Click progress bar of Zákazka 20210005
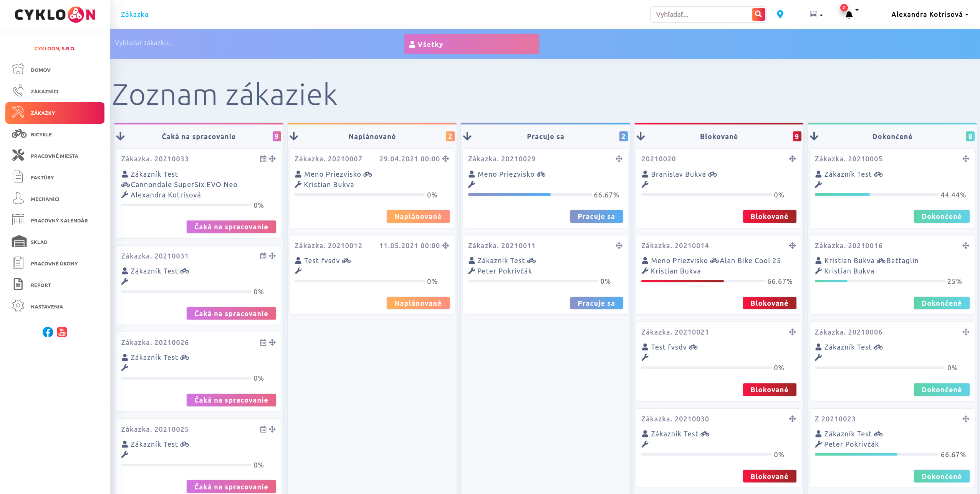 [877, 195]
